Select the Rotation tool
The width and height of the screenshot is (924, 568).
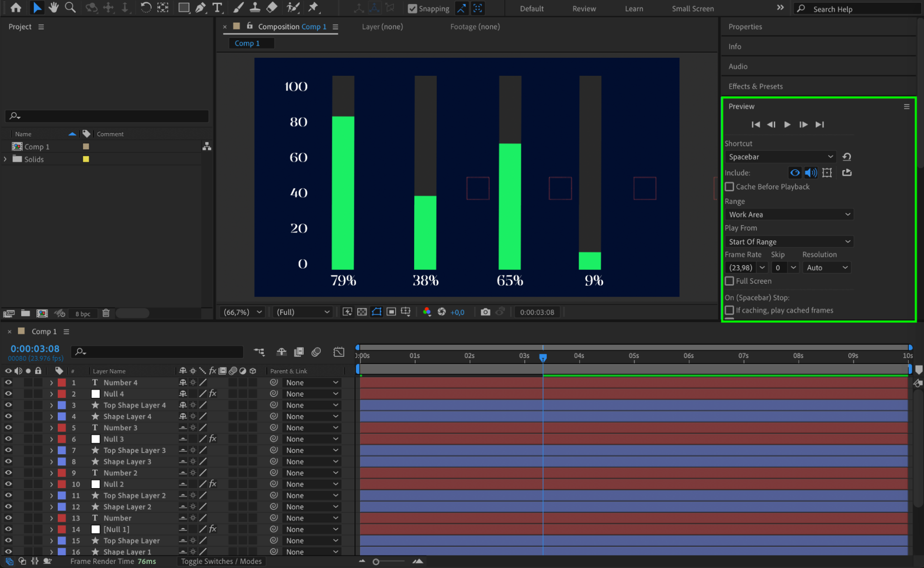(x=146, y=7)
